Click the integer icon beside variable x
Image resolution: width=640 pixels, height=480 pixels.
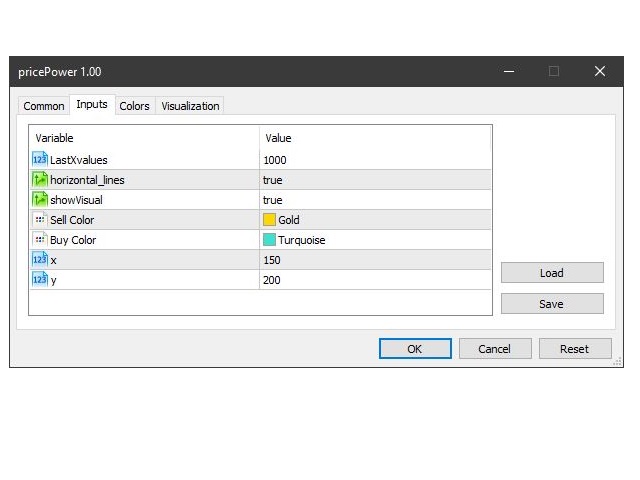click(40, 259)
